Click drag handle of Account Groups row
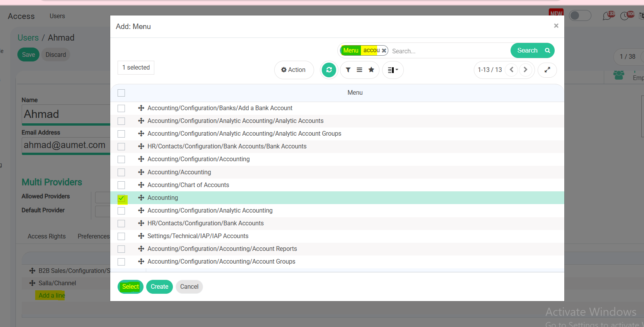The image size is (644, 327). [x=141, y=262]
